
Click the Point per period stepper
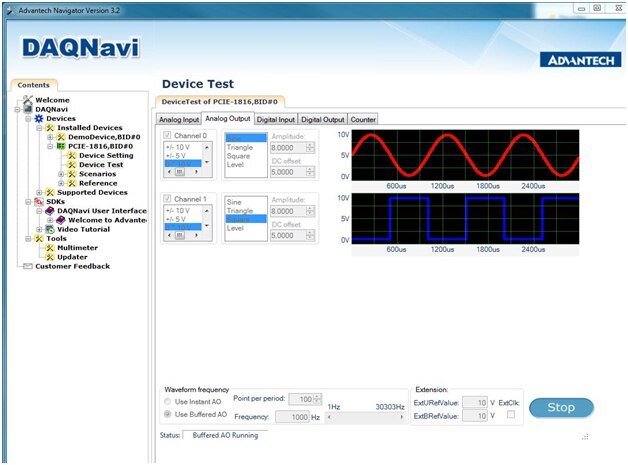point(317,399)
